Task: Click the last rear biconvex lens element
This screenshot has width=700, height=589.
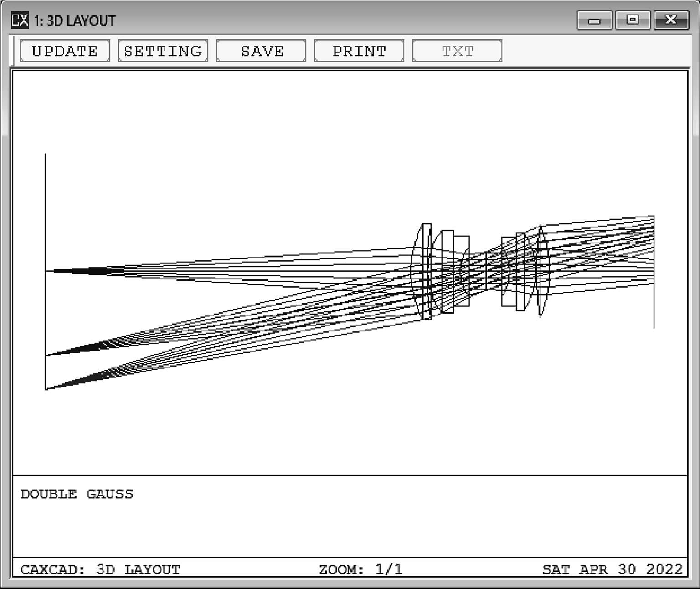Action: [x=540, y=271]
